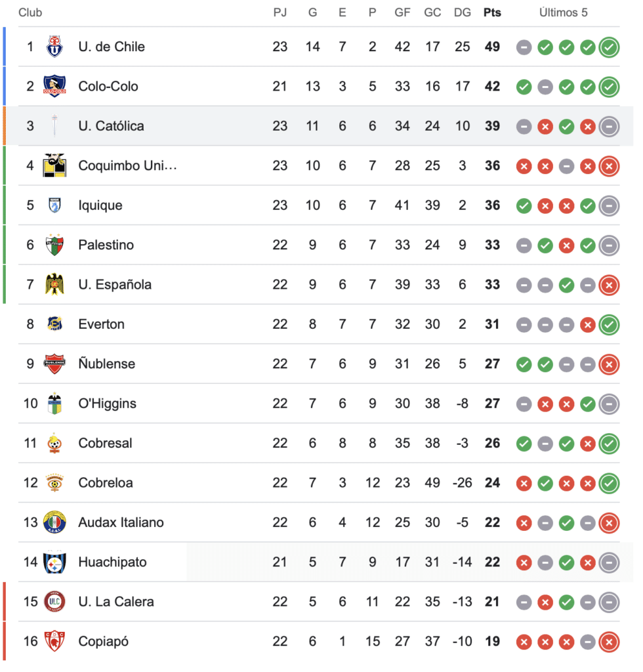Click the Colo-Colo club crest

[54, 87]
